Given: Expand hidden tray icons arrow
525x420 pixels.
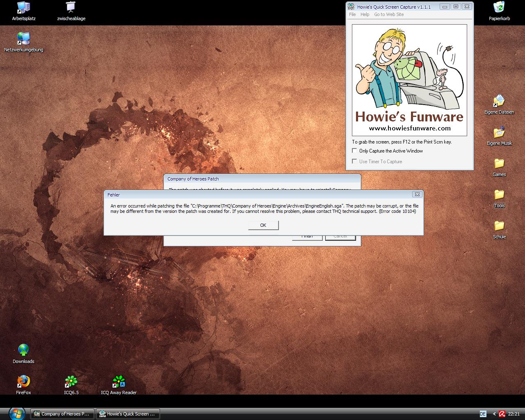Looking at the screenshot, I should coord(494,414).
